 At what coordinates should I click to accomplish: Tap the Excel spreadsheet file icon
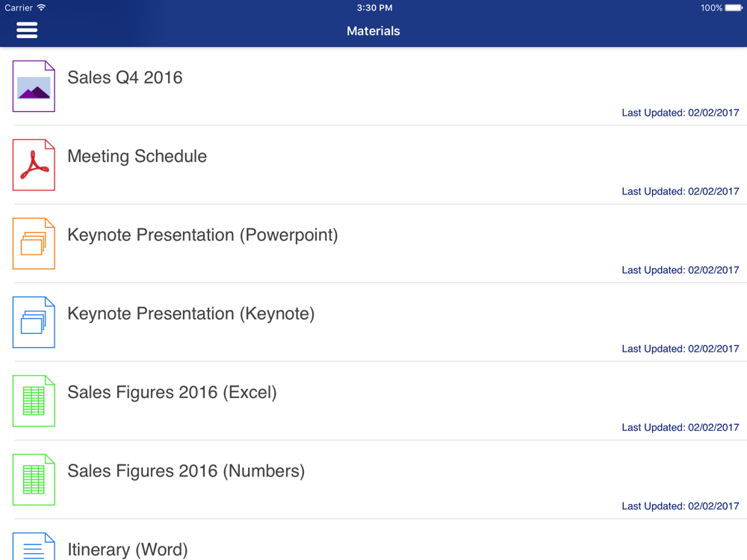pyautogui.click(x=34, y=400)
